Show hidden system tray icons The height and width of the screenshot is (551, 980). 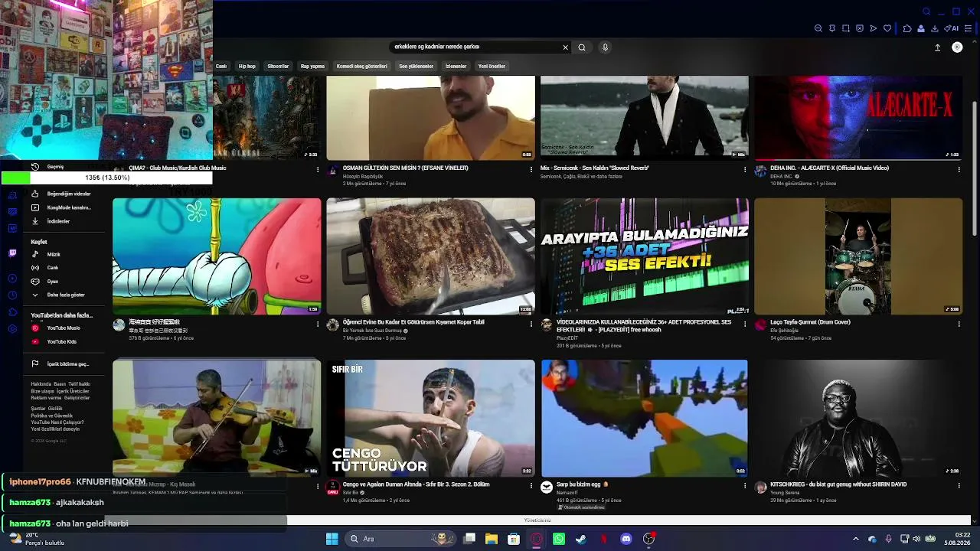[x=856, y=539]
